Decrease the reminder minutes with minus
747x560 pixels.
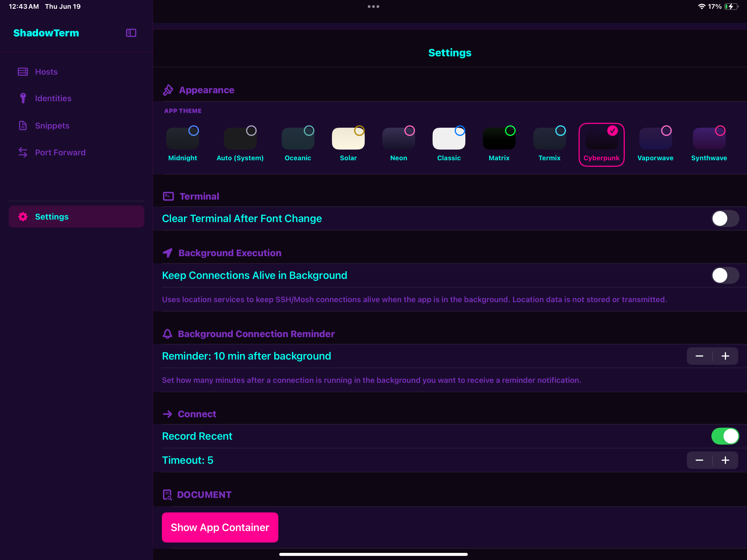699,356
